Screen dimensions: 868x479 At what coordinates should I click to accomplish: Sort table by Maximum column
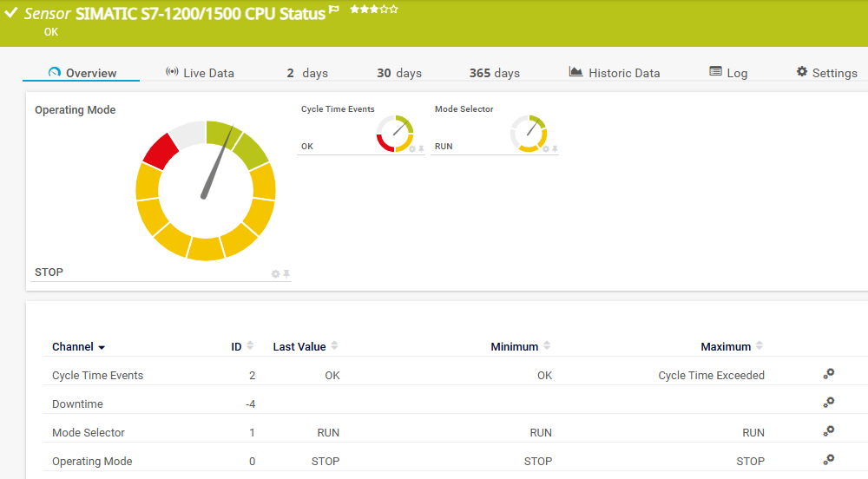point(732,347)
